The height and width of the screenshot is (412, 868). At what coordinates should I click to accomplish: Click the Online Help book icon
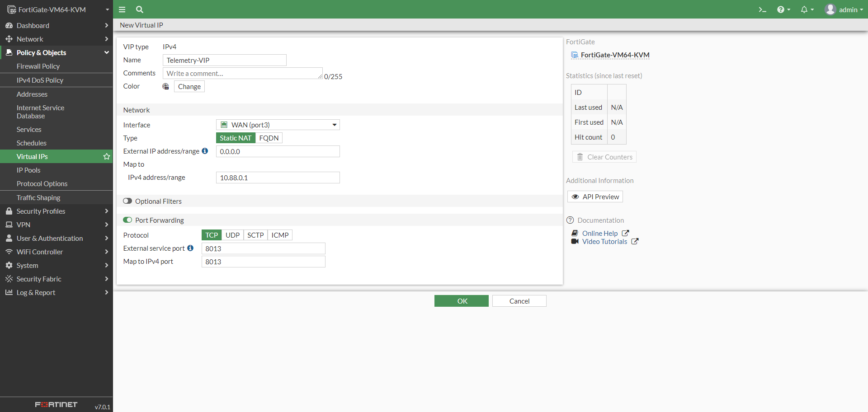(575, 233)
